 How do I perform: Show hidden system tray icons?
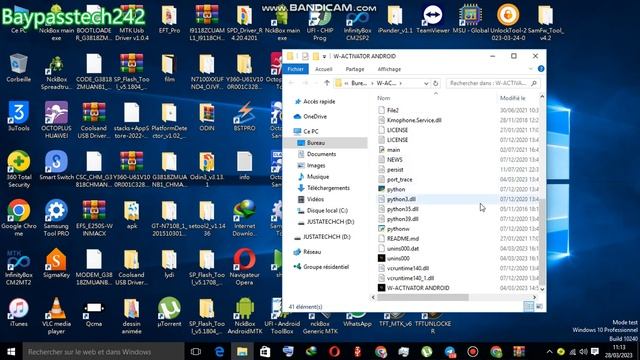[x=549, y=351]
